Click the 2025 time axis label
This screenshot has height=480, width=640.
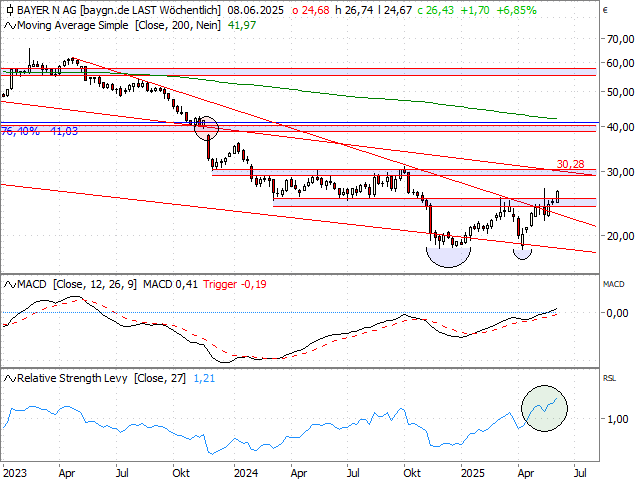[x=473, y=473]
